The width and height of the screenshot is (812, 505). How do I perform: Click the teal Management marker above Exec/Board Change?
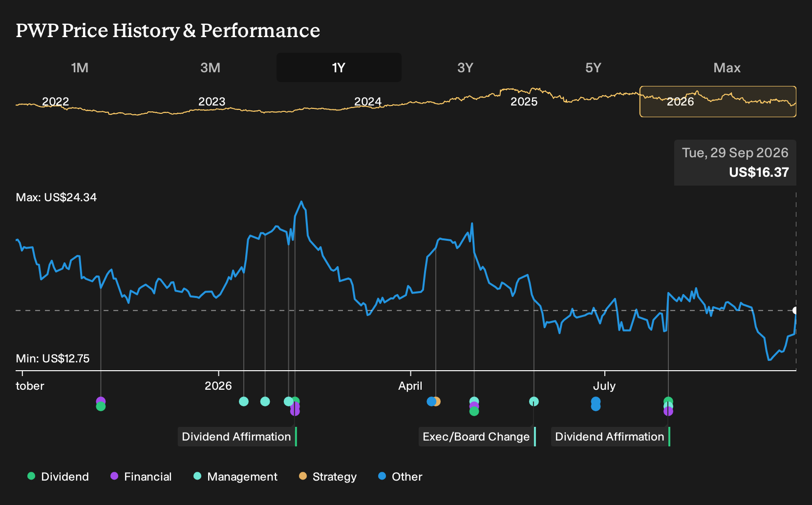click(x=534, y=401)
